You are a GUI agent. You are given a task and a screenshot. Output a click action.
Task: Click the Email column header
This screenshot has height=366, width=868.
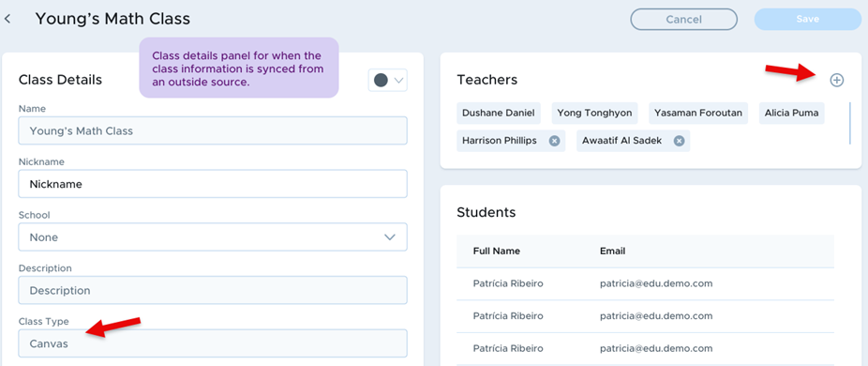tap(612, 251)
